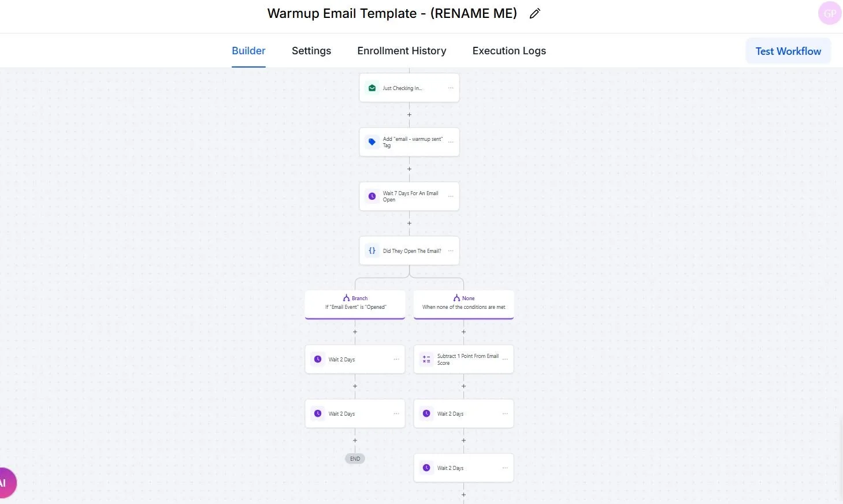Viewport: 843px width, 504px height.
Task: Click text When none of the conditions are met
Action: [463, 307]
